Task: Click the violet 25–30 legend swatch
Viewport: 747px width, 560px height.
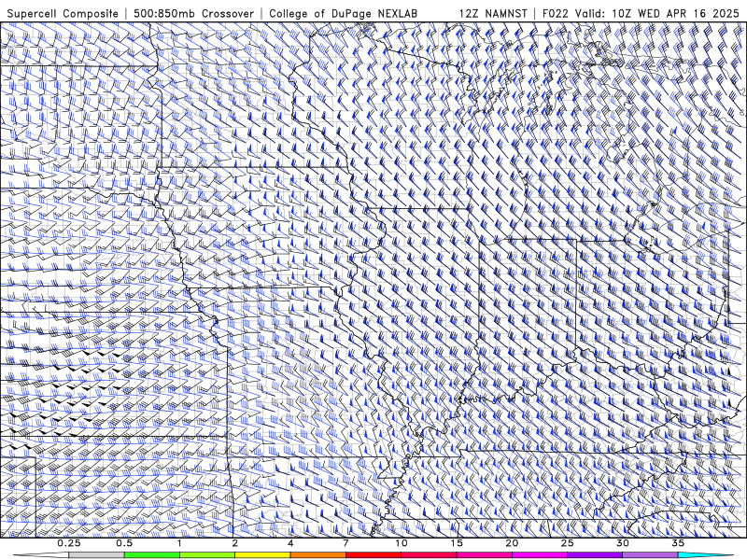Action: pyautogui.click(x=595, y=555)
